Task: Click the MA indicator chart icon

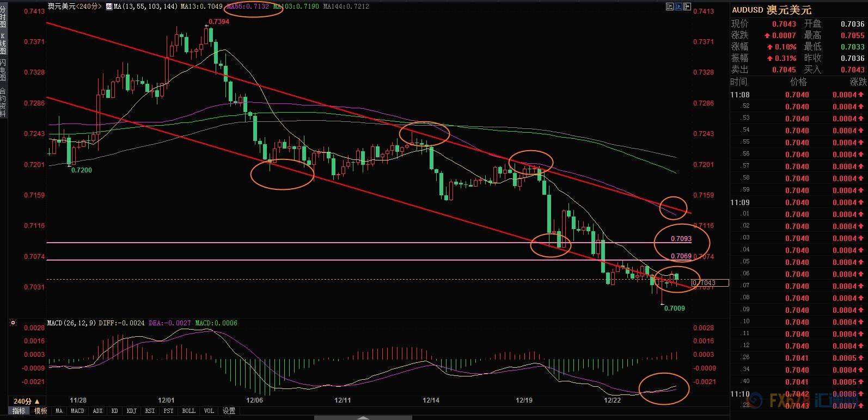Action: [109, 7]
